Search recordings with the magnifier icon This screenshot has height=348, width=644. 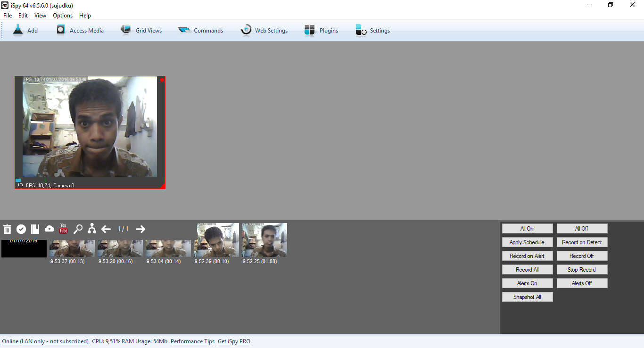coord(78,229)
